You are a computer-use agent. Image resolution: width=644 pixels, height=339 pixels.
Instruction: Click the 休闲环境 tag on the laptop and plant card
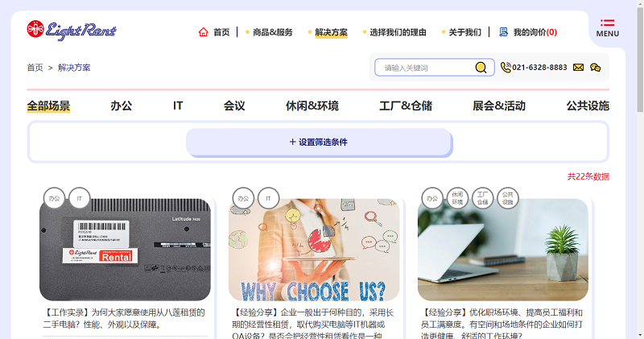(x=457, y=198)
